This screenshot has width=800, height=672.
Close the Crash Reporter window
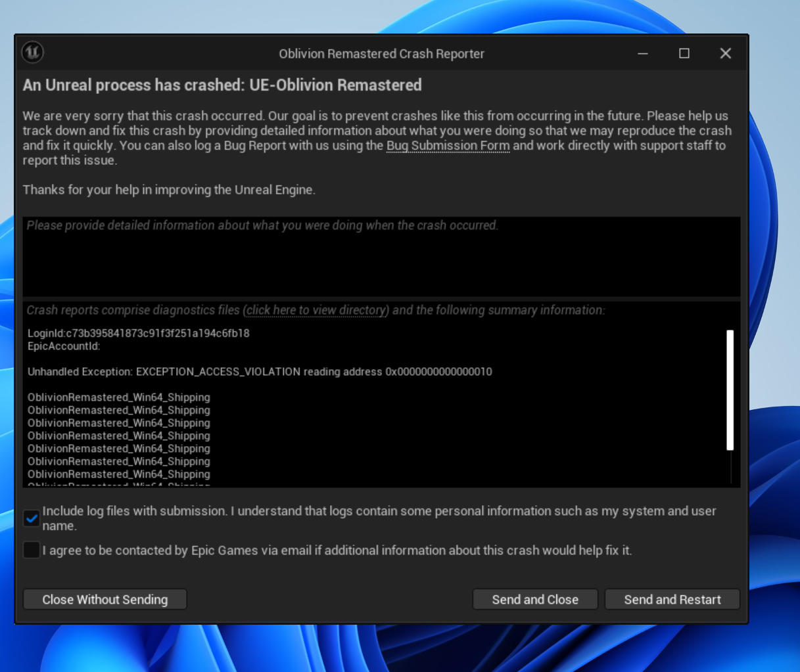pyautogui.click(x=726, y=53)
